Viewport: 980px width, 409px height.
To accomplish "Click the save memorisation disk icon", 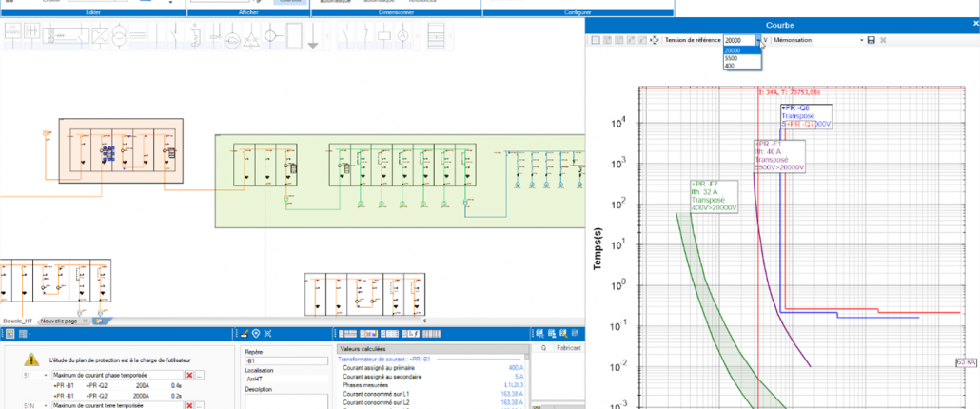I will pyautogui.click(x=872, y=40).
